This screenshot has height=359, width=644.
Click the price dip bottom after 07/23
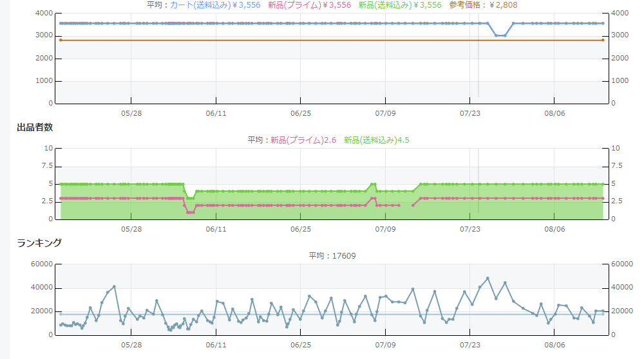(x=500, y=35)
